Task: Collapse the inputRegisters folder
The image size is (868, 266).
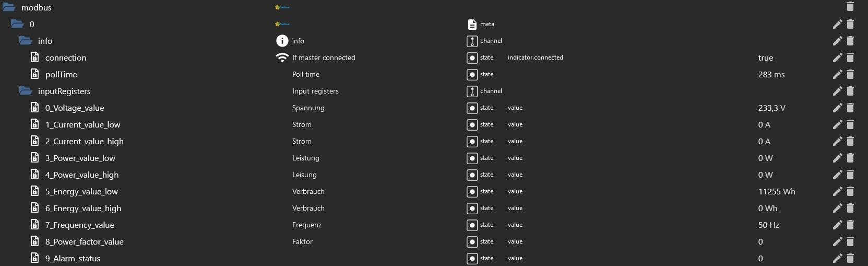Action: pos(26,91)
